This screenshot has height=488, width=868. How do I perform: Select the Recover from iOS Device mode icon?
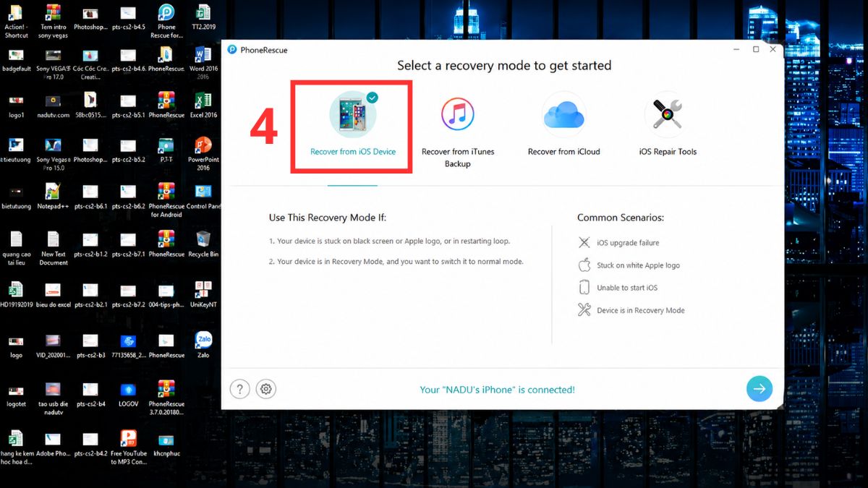coord(352,115)
